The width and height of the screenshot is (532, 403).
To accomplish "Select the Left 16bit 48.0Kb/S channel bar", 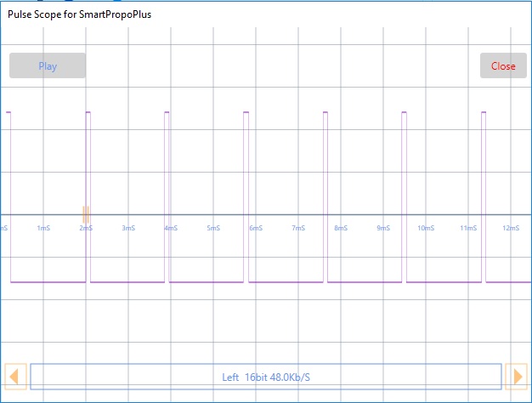I will [265, 377].
